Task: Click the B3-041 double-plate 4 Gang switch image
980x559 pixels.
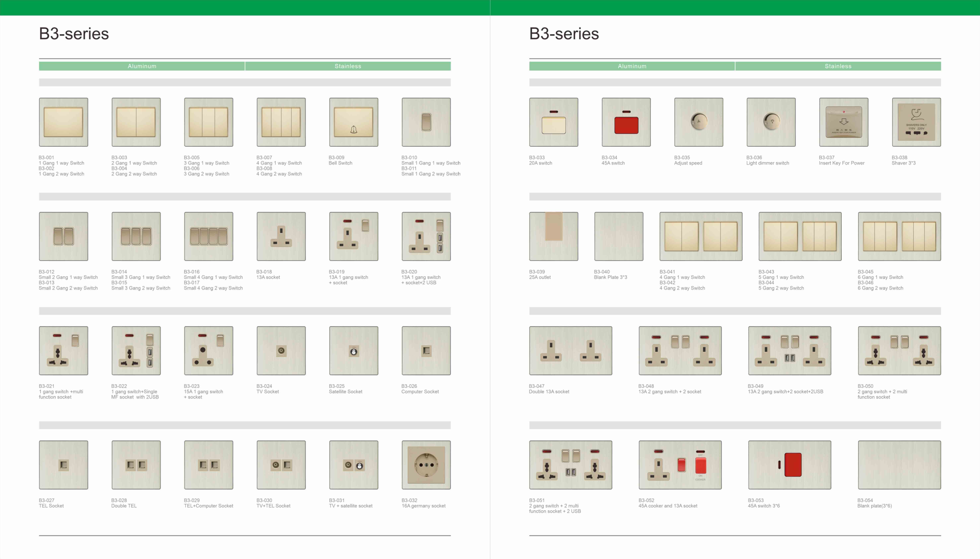Action: click(x=701, y=236)
